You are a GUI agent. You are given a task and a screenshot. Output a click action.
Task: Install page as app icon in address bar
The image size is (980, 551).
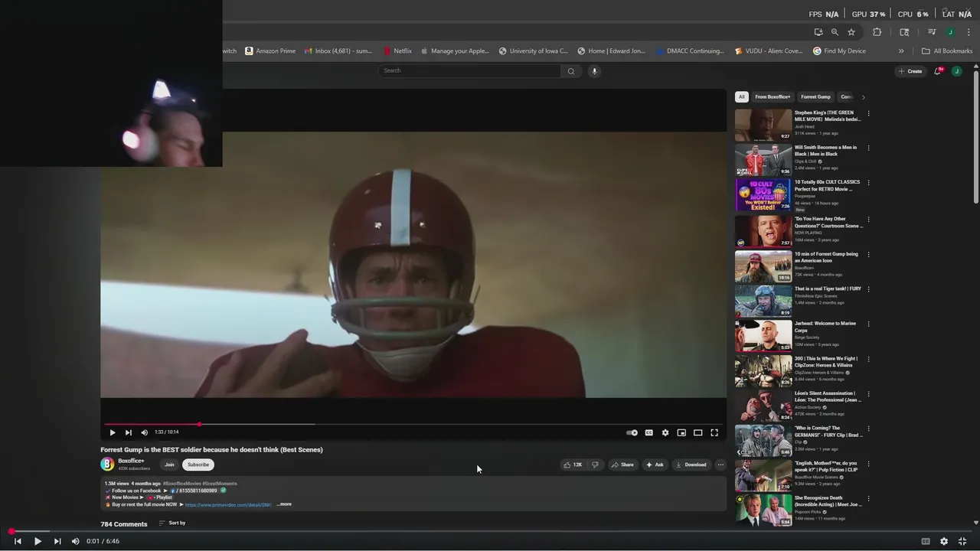tap(818, 32)
